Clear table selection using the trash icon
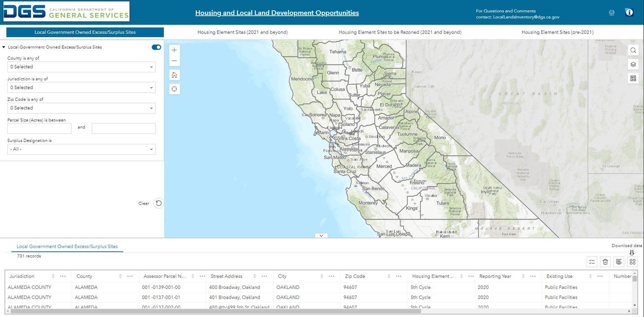 coord(605,262)
